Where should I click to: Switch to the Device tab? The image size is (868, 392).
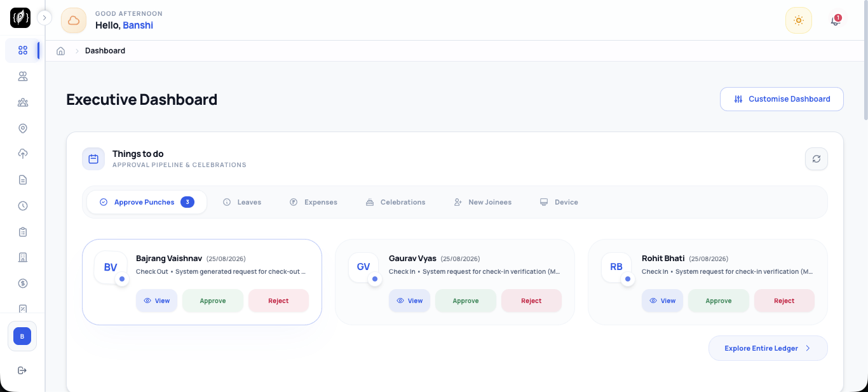point(559,202)
